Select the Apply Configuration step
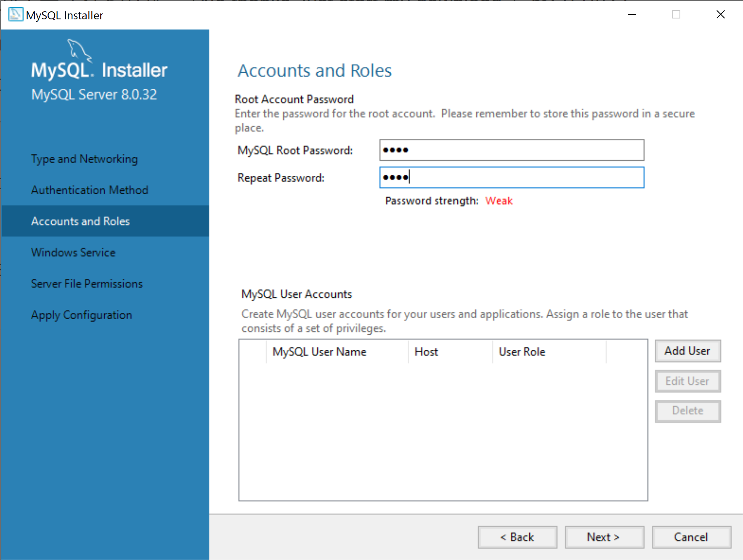This screenshot has width=743, height=560. [x=81, y=314]
